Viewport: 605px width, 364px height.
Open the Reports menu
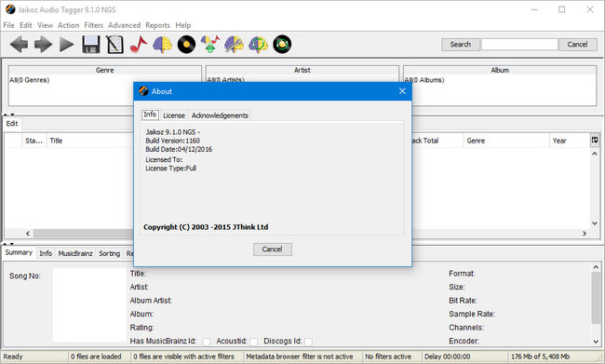(157, 25)
